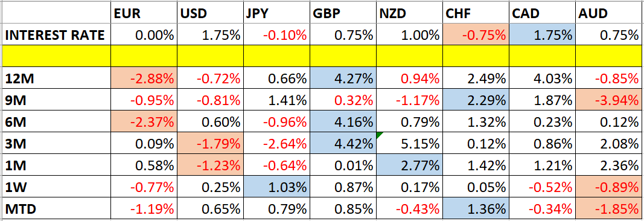Image resolution: width=644 pixels, height=221 pixels.
Task: Select the CHF interest rate -0.75% cell
Action: pyautogui.click(x=476, y=36)
